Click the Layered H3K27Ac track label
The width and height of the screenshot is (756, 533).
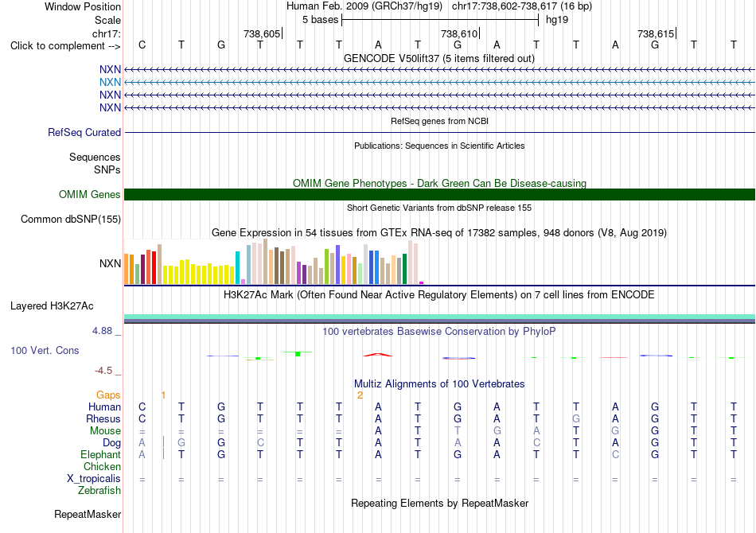click(52, 306)
